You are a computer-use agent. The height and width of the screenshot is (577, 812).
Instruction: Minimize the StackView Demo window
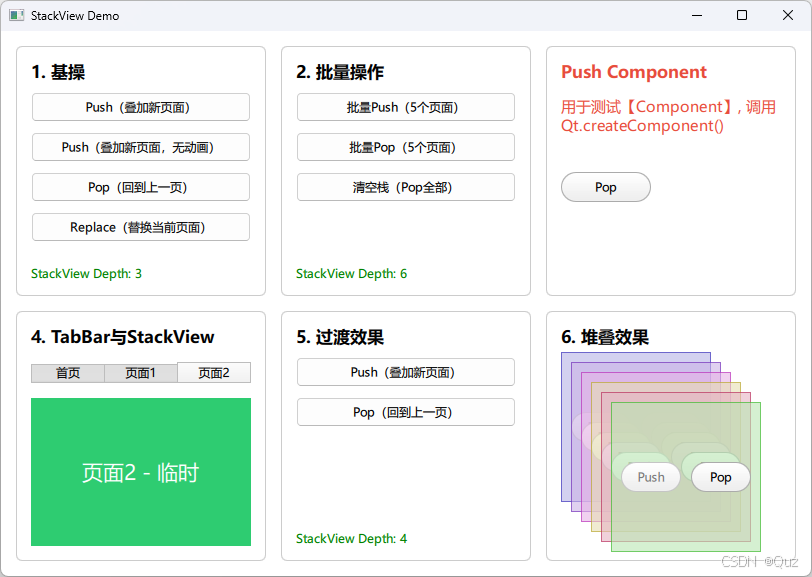pyautogui.click(x=697, y=16)
